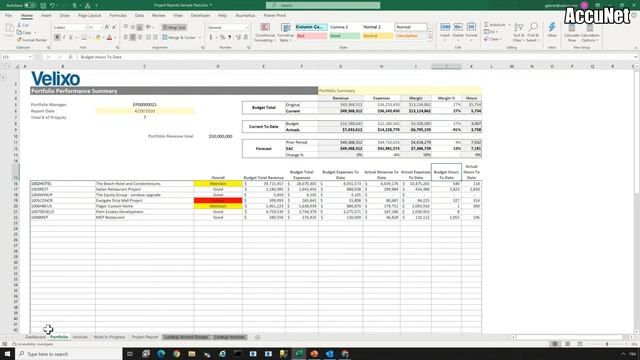
Task: Click the Name Box
Action: 17,57
